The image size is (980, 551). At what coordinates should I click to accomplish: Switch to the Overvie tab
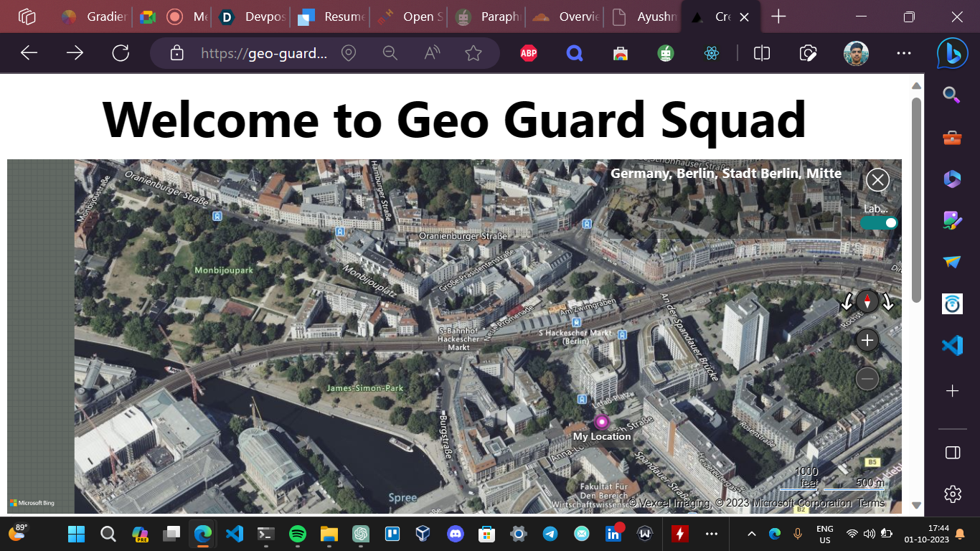tap(565, 17)
